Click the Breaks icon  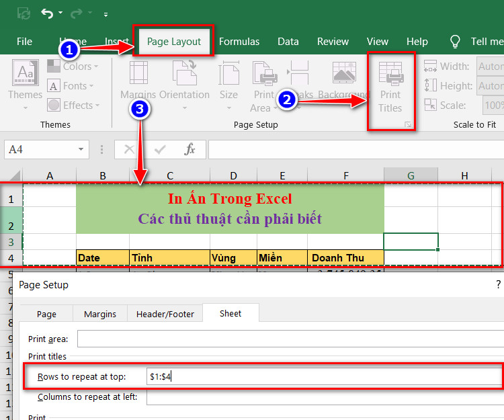(298, 73)
